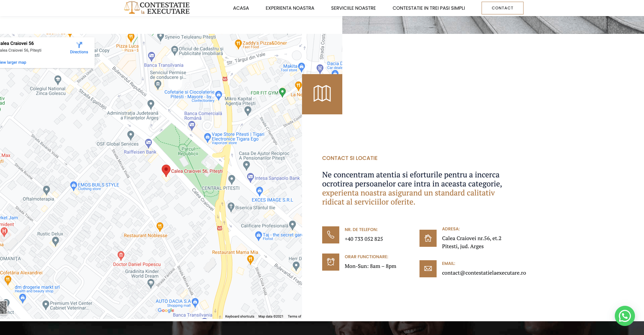Viewport: 644px width, 335px height.
Task: Click the dm drogerie markt marker
Action: (22, 298)
